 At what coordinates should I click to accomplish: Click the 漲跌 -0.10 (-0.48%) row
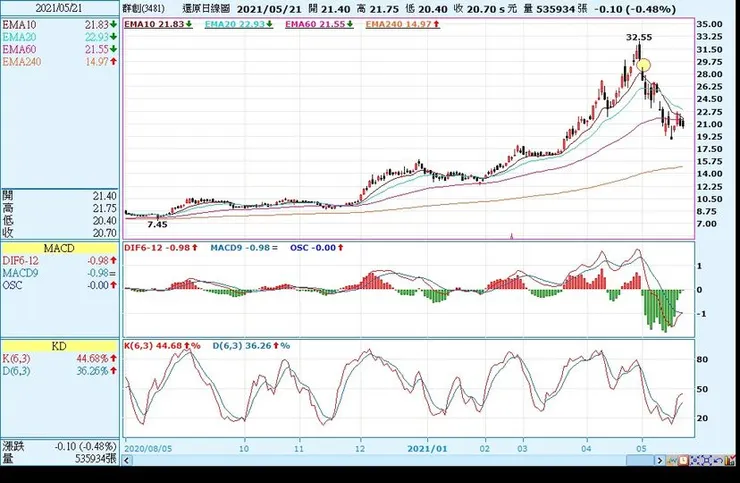tap(59, 446)
